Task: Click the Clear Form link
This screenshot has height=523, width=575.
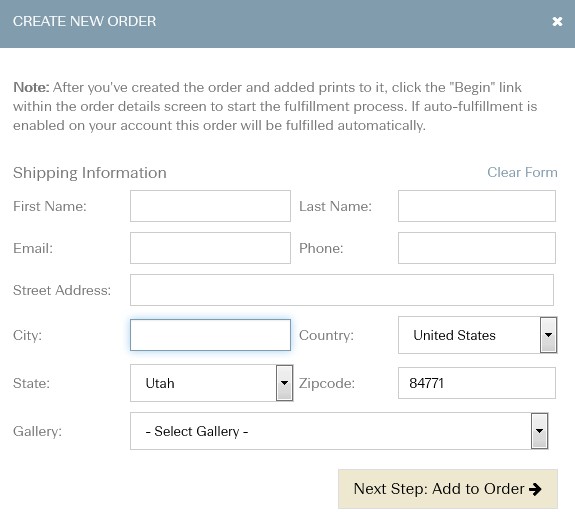Action: pyautogui.click(x=522, y=172)
